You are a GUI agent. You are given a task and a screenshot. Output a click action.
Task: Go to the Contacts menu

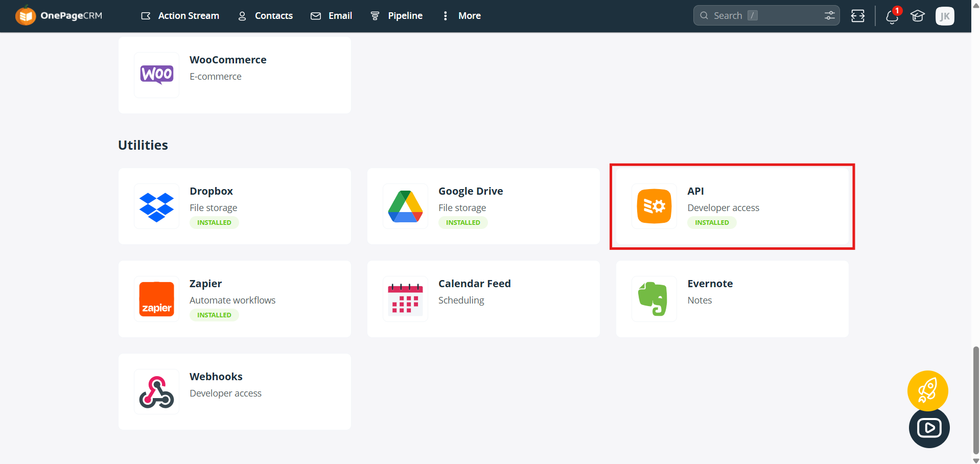pyautogui.click(x=266, y=16)
